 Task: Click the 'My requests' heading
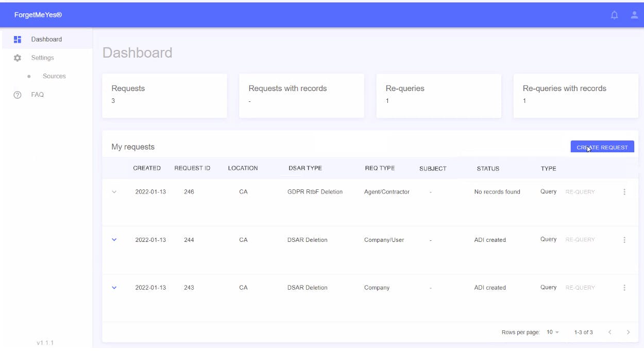tap(133, 147)
